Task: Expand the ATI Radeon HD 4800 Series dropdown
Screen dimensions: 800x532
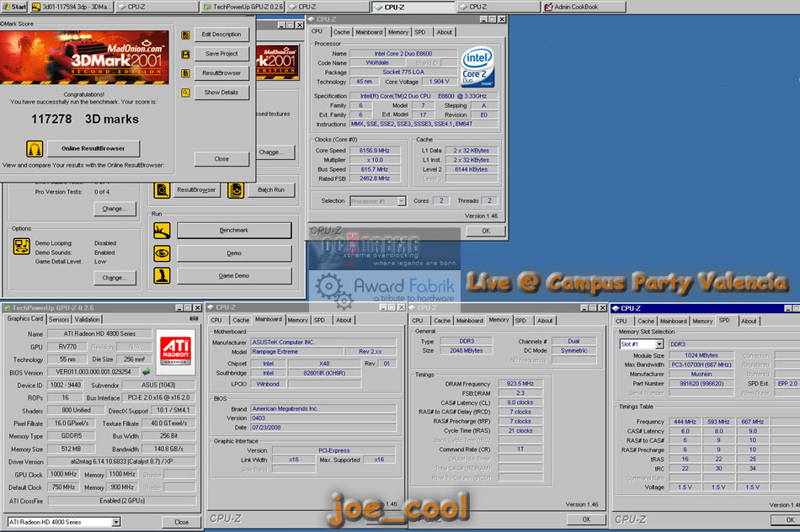Action: [116, 522]
